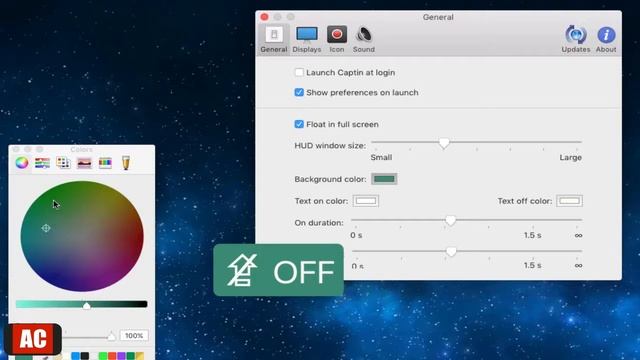
Task: Open the Text off color well
Action: [x=569, y=201]
